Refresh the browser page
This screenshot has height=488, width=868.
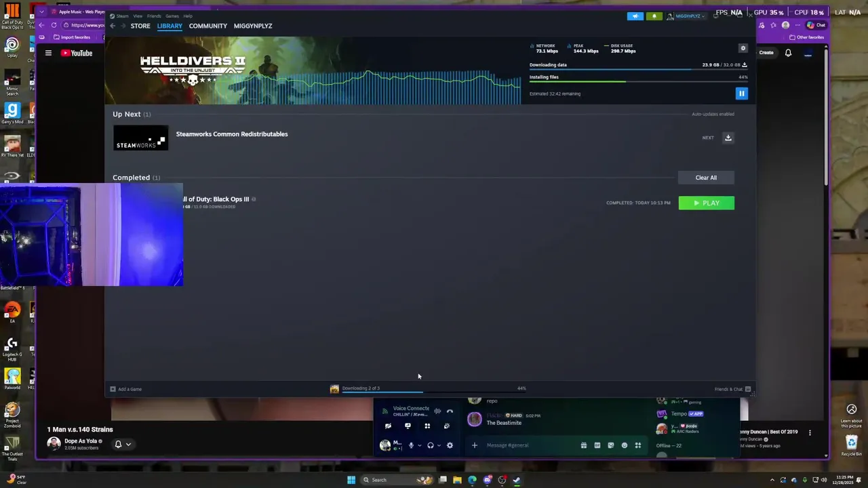[x=54, y=25]
